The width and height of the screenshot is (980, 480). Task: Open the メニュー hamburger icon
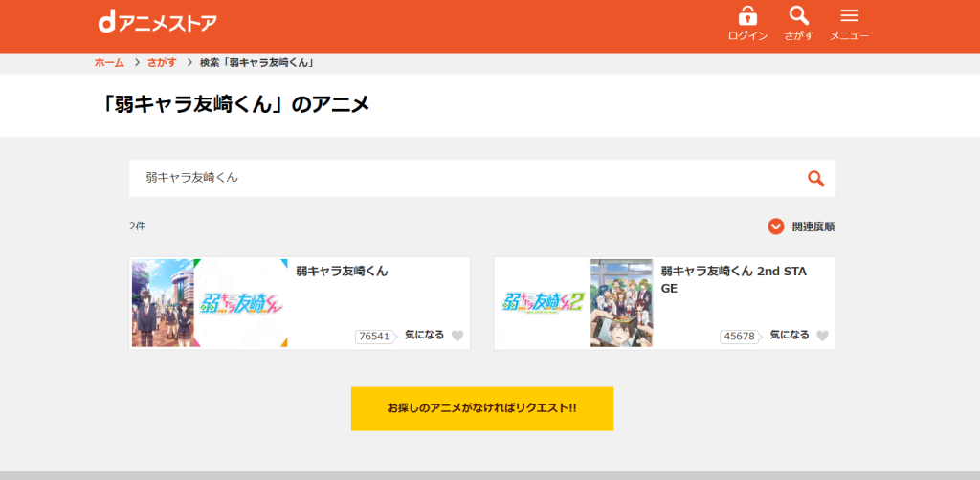tap(850, 16)
